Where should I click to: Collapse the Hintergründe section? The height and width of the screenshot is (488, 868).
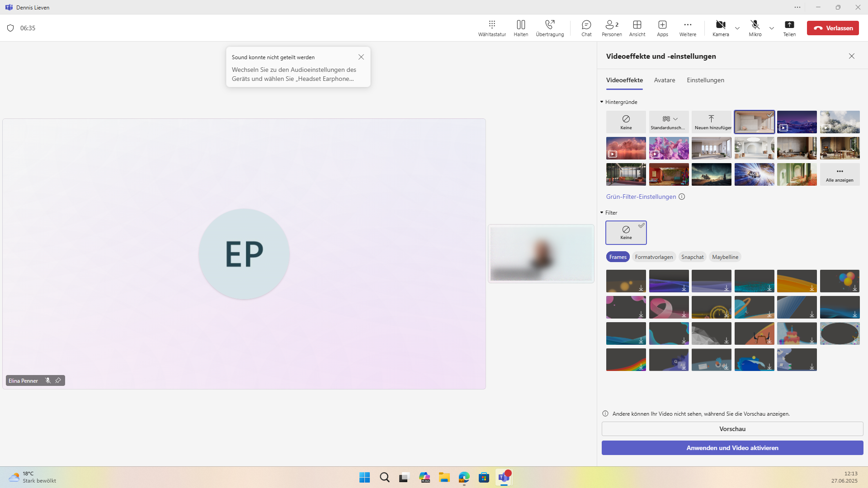(x=602, y=102)
